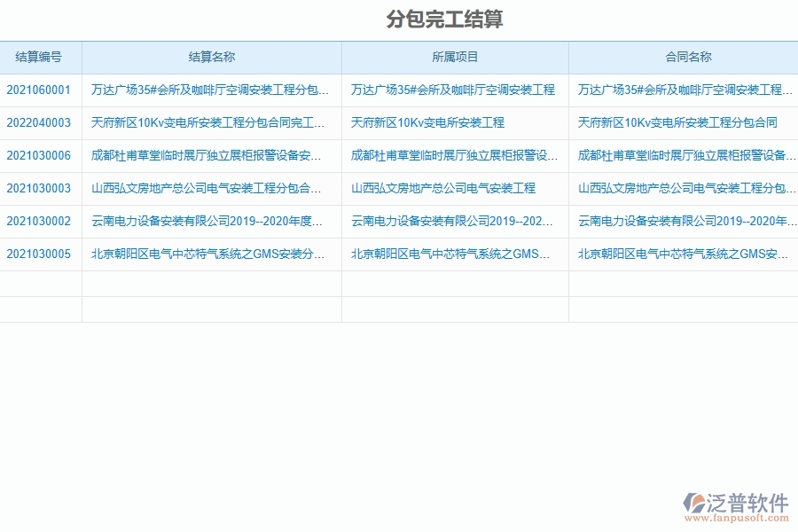Screen dimensions: 798x532
Task: Click the 成都杜甫草堂 project link
Action: 455,155
